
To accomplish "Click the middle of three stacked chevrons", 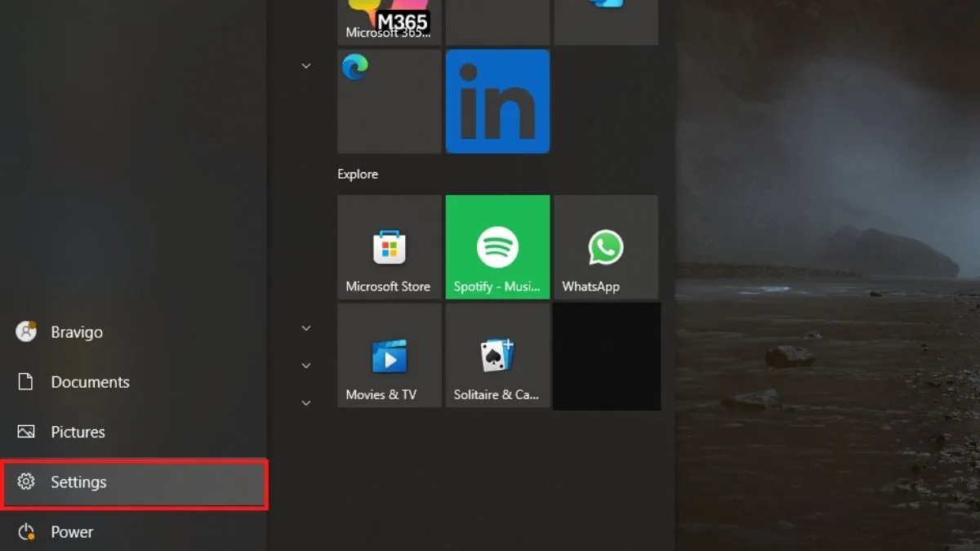I will (306, 366).
